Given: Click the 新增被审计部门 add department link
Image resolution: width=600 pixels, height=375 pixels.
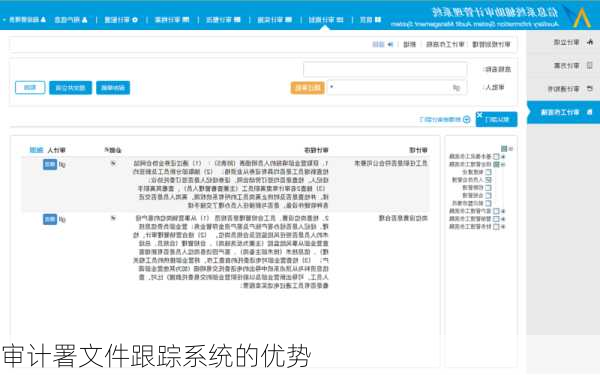Looking at the screenshot, I should click(444, 119).
